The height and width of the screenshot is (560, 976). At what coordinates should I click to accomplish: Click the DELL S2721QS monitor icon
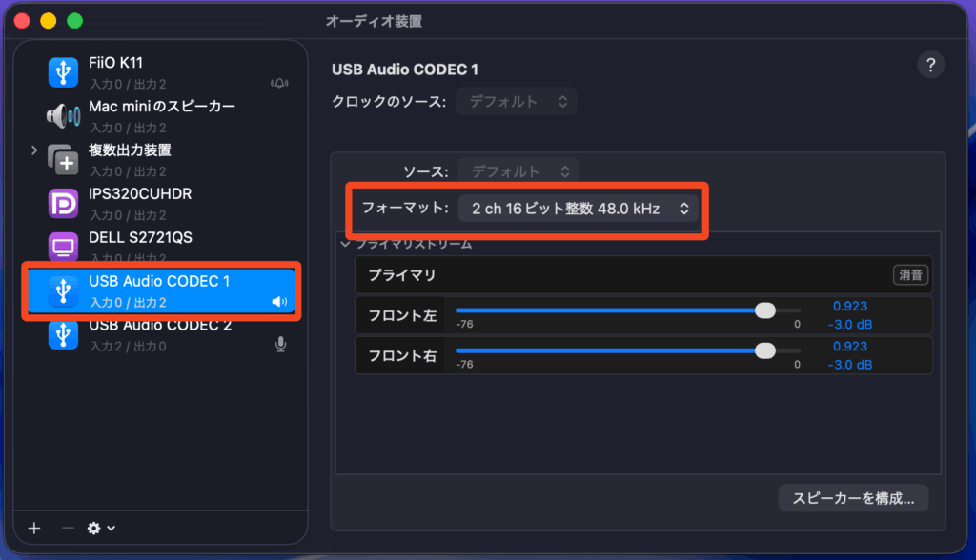pyautogui.click(x=63, y=248)
